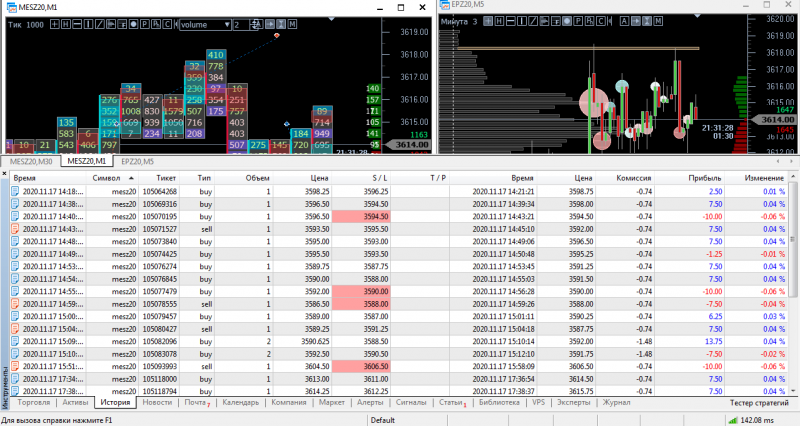Close the Инструменты panel with the x button
The image size is (800, 426).
point(5,174)
